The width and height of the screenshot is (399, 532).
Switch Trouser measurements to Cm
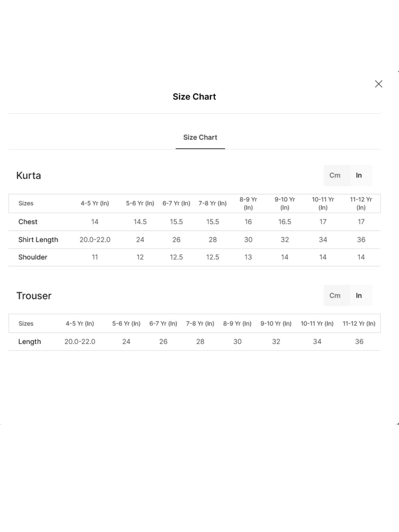tap(335, 296)
